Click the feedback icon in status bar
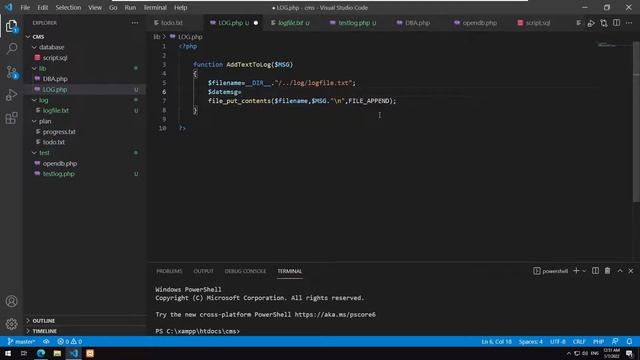Screen dimensions: 640x360 (x=615, y=341)
